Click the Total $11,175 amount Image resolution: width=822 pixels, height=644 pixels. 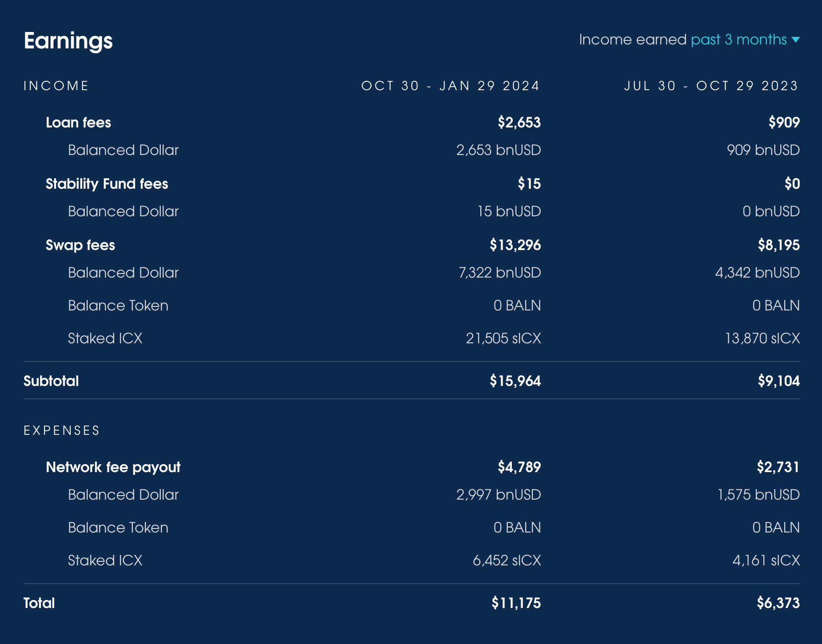(516, 603)
